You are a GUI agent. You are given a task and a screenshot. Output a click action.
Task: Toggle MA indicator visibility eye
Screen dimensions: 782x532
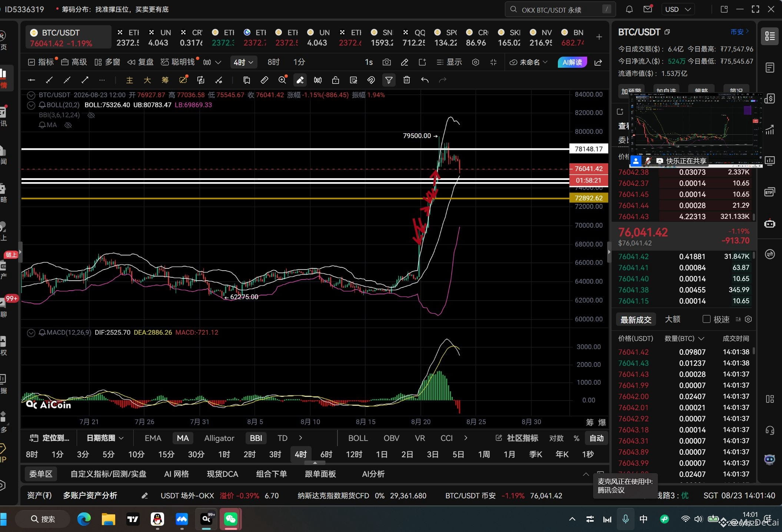(x=68, y=125)
